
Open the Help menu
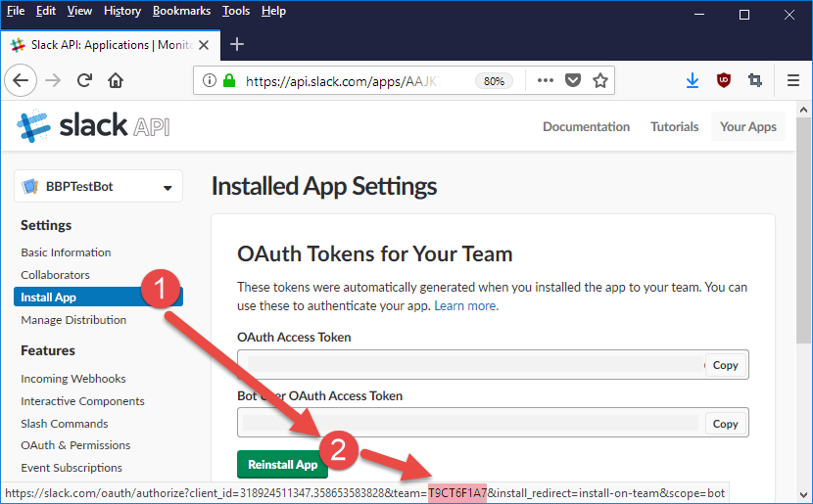point(273,11)
